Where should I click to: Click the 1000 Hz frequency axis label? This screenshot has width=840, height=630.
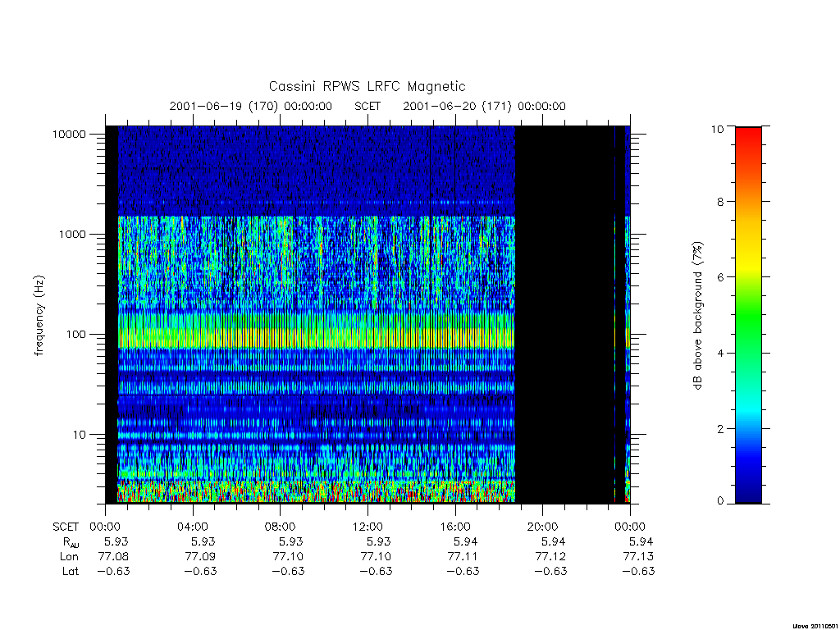point(72,234)
